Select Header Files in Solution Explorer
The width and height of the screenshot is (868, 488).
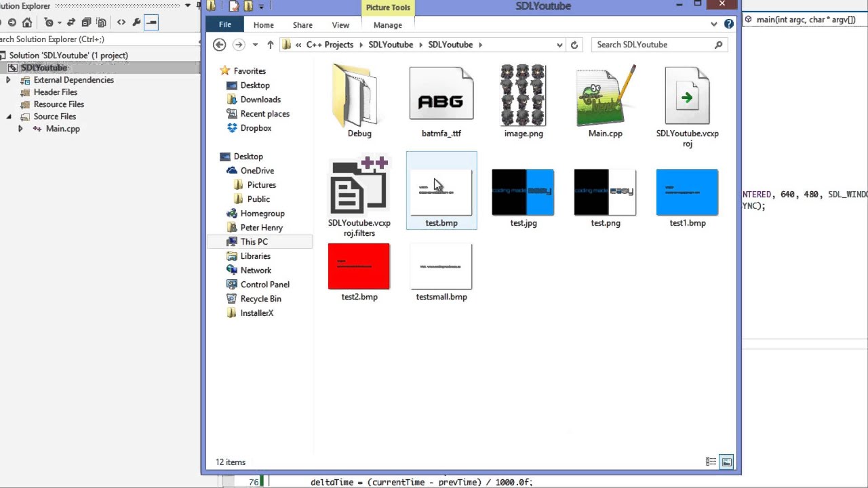click(56, 92)
